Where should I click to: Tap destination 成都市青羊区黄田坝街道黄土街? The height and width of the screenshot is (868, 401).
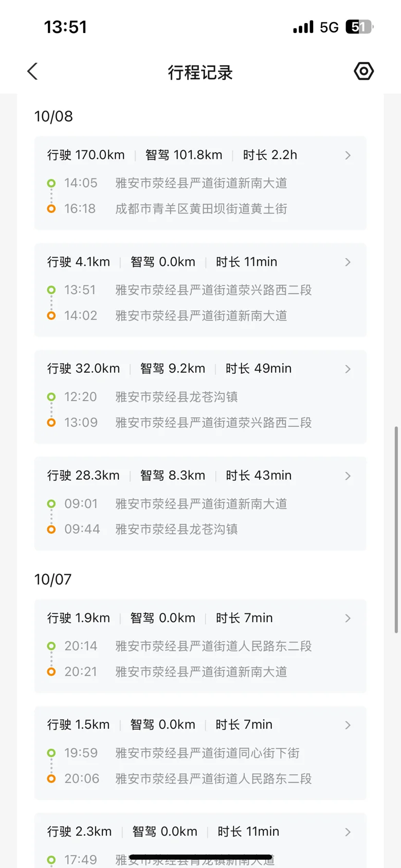point(201,209)
